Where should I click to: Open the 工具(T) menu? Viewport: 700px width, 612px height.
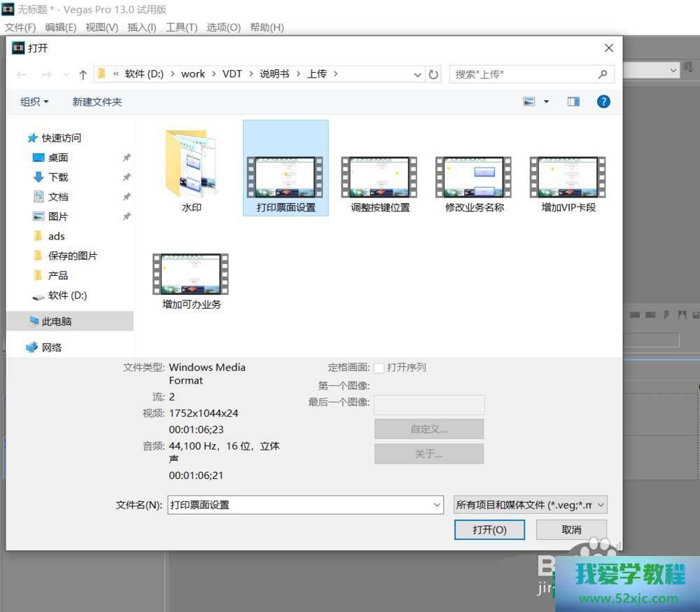click(181, 27)
